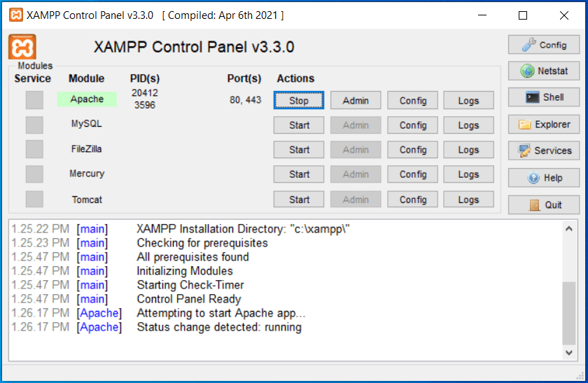Screen dimensions: 588x383
Task: Open global Config with the wrench icon
Action: tap(544, 45)
